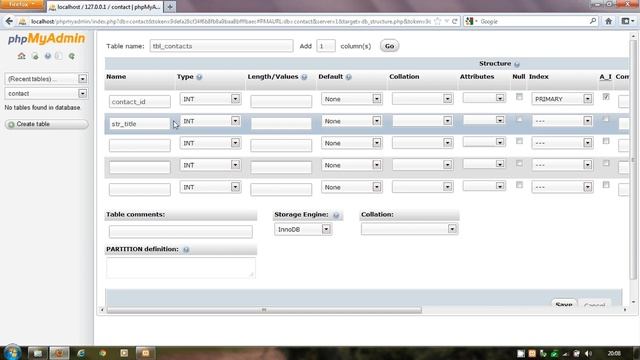The height and width of the screenshot is (360, 640).
Task: Toggle Null checkbox in the third column row
Action: (519, 141)
